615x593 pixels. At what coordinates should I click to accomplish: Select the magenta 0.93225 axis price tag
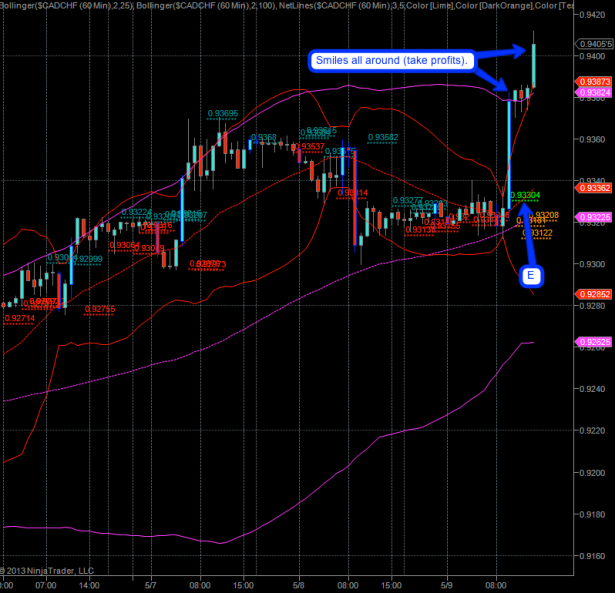(x=590, y=216)
